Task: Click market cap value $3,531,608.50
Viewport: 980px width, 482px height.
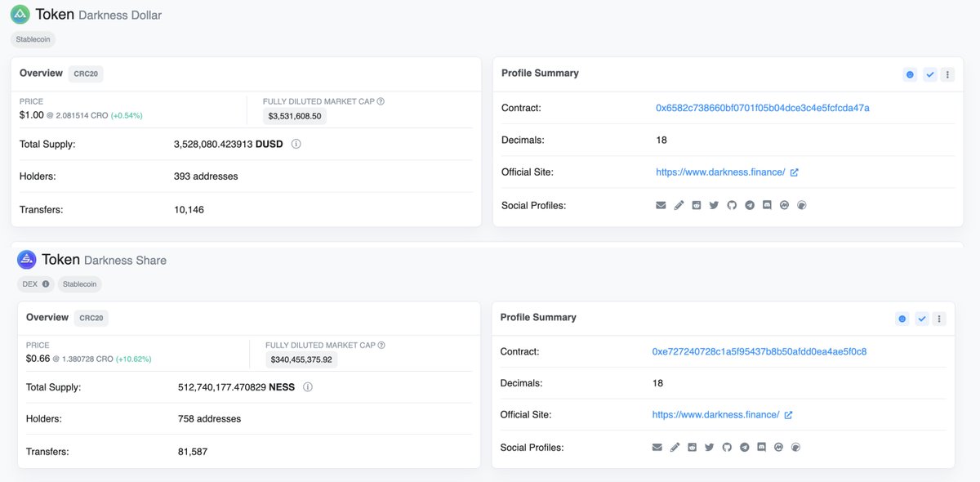Action: 295,116
